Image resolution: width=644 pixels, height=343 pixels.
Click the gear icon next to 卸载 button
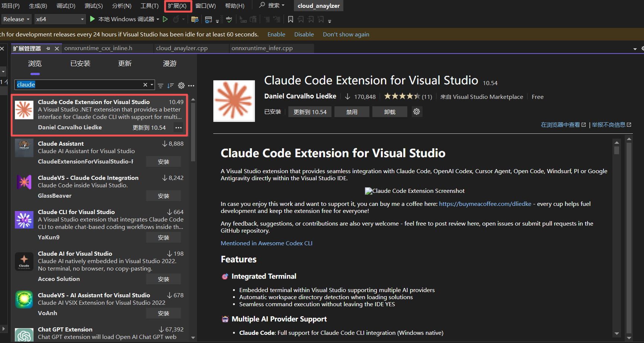(x=417, y=111)
